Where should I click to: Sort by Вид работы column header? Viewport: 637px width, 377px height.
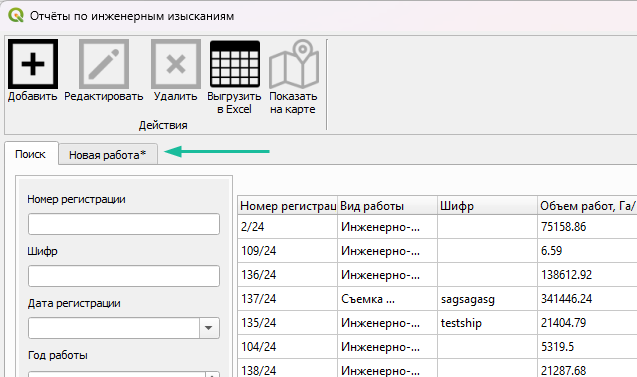coord(388,206)
